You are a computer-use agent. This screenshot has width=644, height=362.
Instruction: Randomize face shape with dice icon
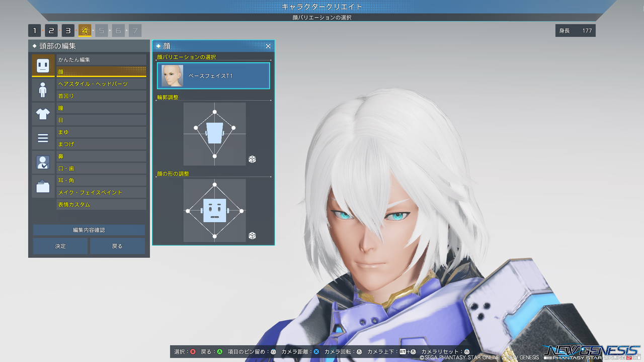click(252, 236)
